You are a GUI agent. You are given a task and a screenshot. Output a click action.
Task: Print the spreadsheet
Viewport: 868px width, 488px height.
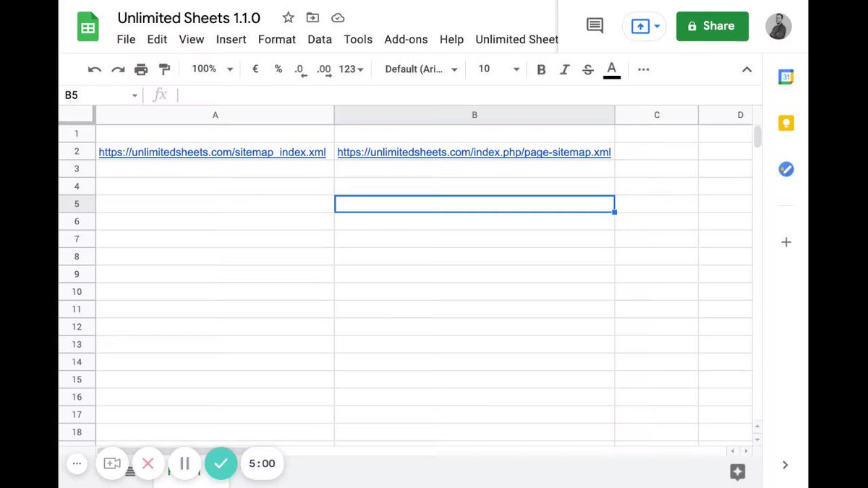point(141,69)
